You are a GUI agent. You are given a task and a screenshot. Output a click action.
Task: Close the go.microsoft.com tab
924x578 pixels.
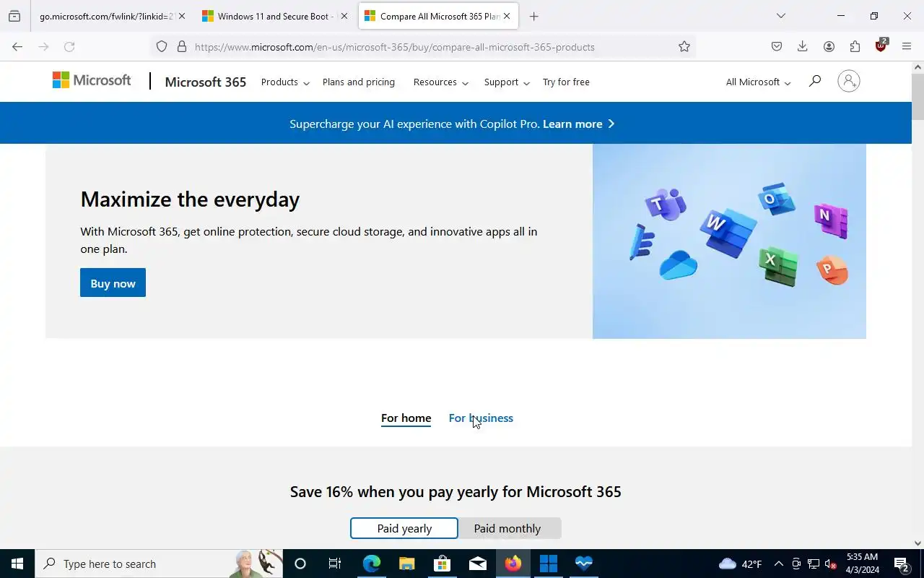182,16
